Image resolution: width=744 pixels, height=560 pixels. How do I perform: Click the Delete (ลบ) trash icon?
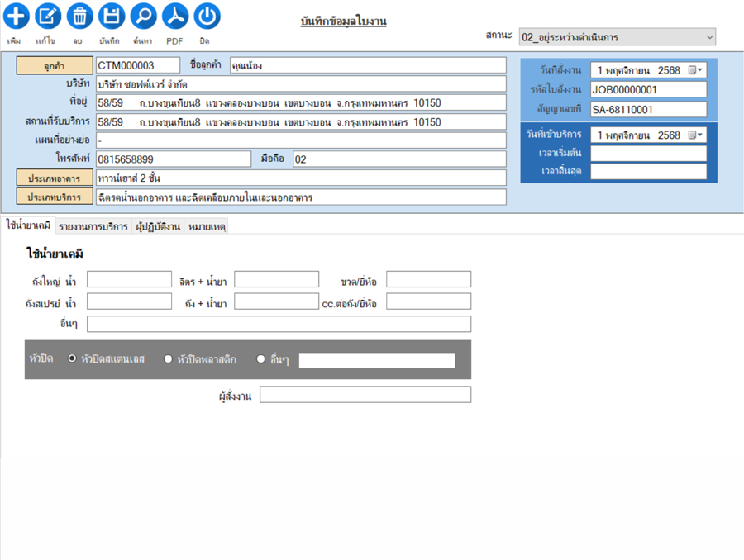pyautogui.click(x=79, y=16)
